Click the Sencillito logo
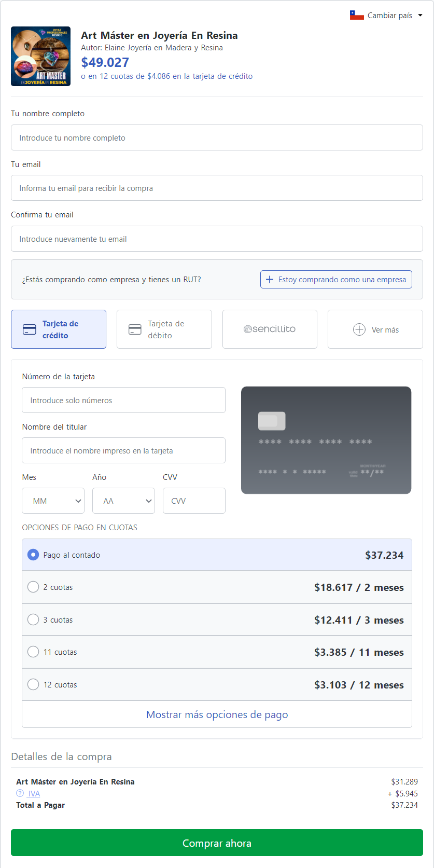The height and width of the screenshot is (868, 434). (270, 329)
